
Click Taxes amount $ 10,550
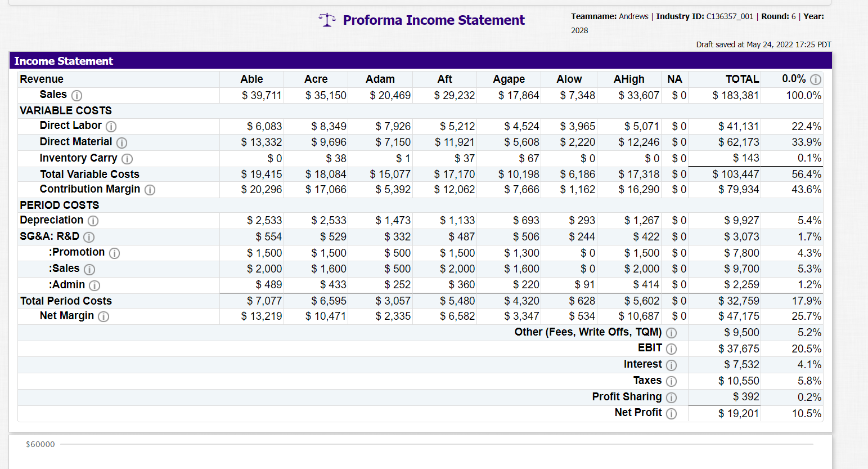click(x=739, y=381)
